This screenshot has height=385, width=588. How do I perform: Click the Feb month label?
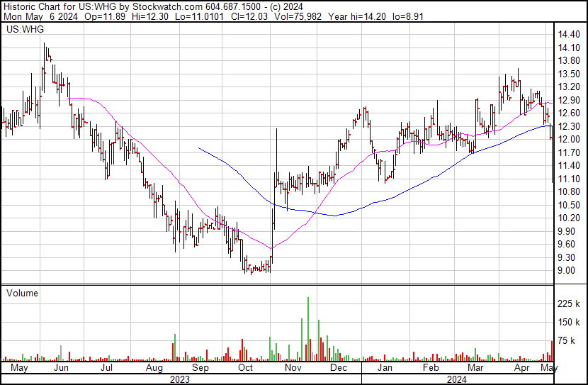[x=431, y=368]
